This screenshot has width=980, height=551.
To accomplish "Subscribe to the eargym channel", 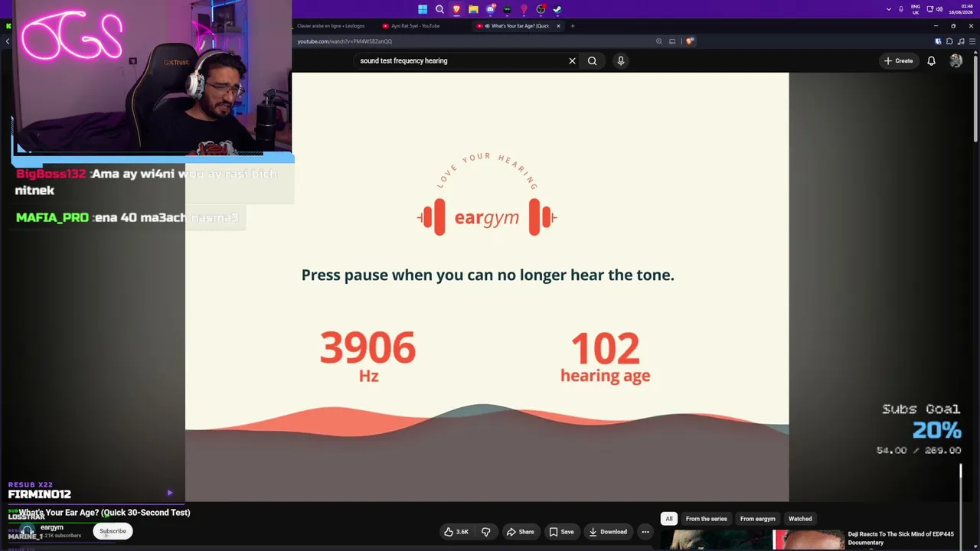I will pos(113,531).
